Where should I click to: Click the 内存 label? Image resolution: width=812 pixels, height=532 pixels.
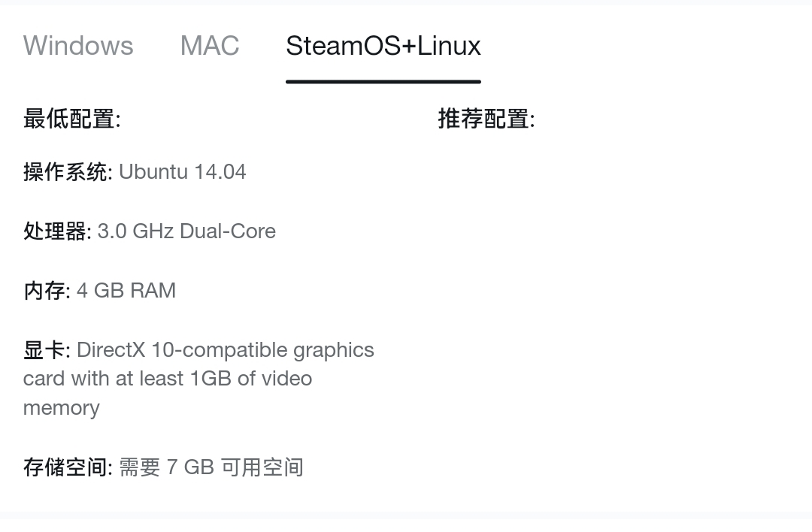[x=46, y=291]
